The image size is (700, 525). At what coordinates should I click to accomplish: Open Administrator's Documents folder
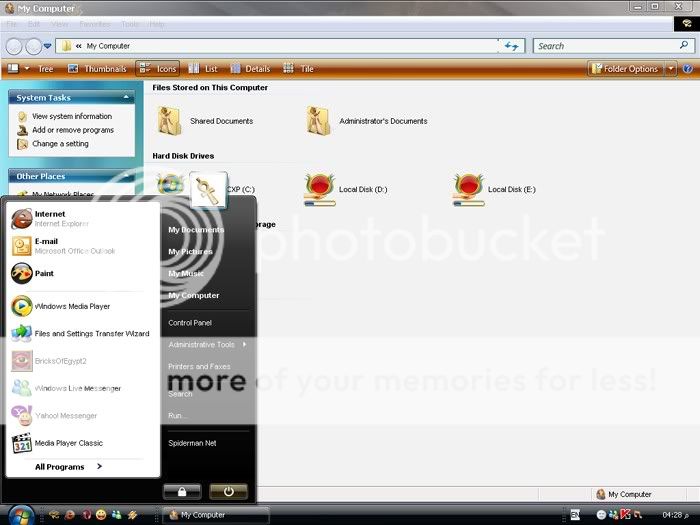[366, 121]
